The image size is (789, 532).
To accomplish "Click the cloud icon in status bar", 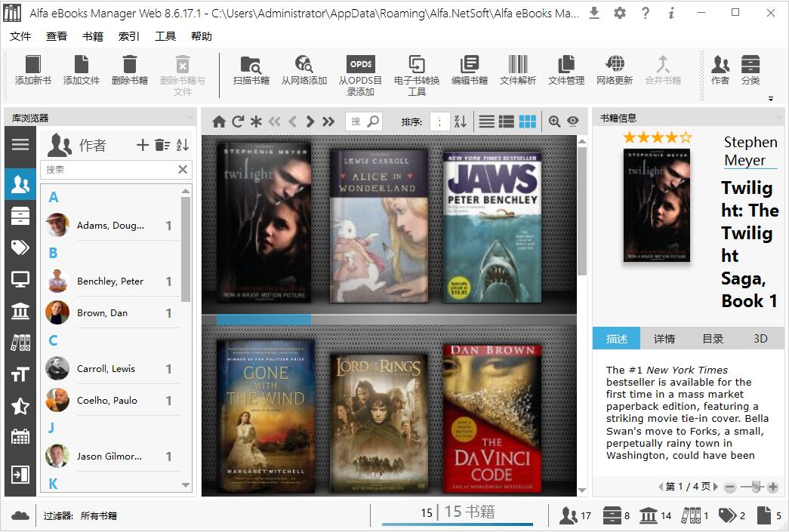I will [x=20, y=515].
